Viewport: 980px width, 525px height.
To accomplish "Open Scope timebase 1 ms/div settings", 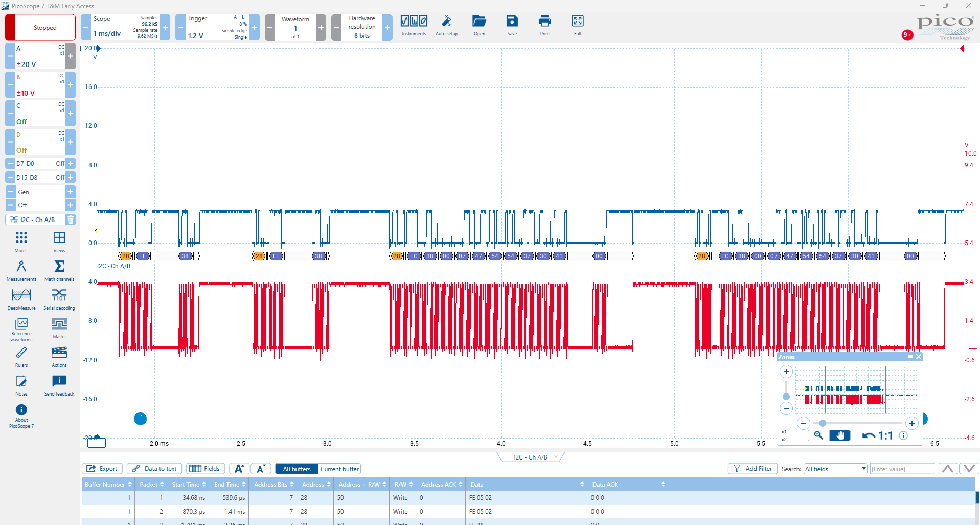I will click(x=125, y=27).
